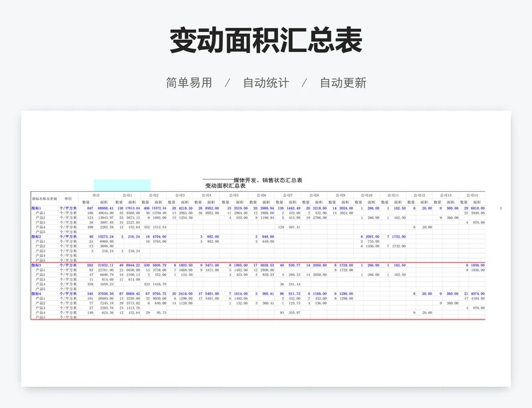Screen dimensions: 532x408
Task: Click the 公司6 column header
Action: [x=261, y=195]
